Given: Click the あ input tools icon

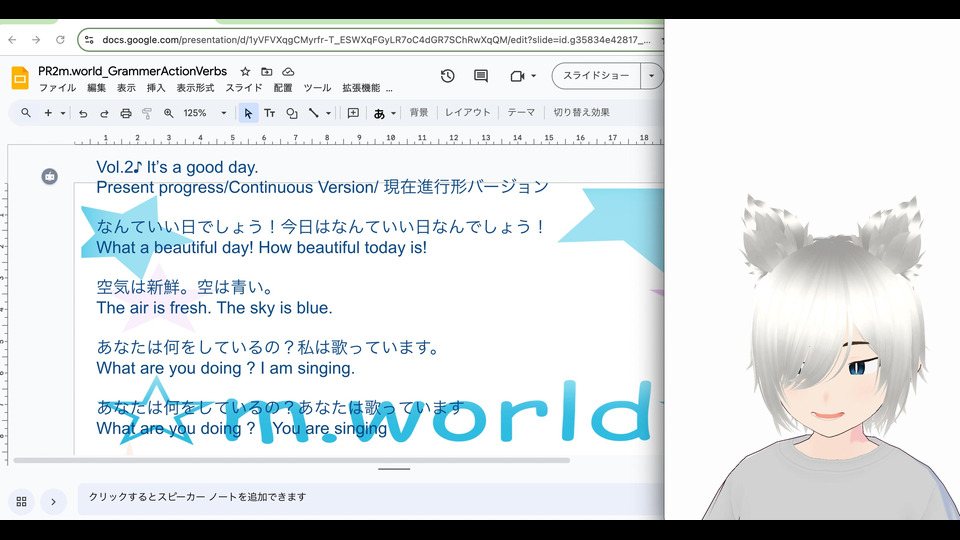Looking at the screenshot, I should 379,113.
